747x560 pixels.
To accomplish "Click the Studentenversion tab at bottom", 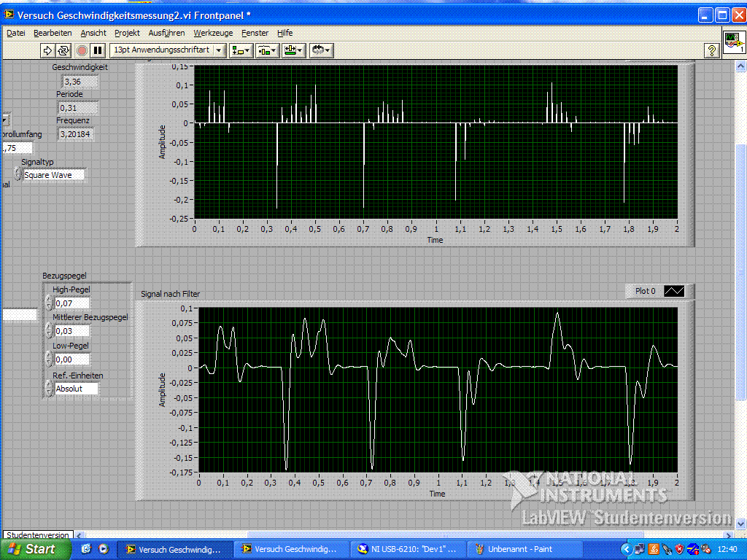I will (x=38, y=535).
